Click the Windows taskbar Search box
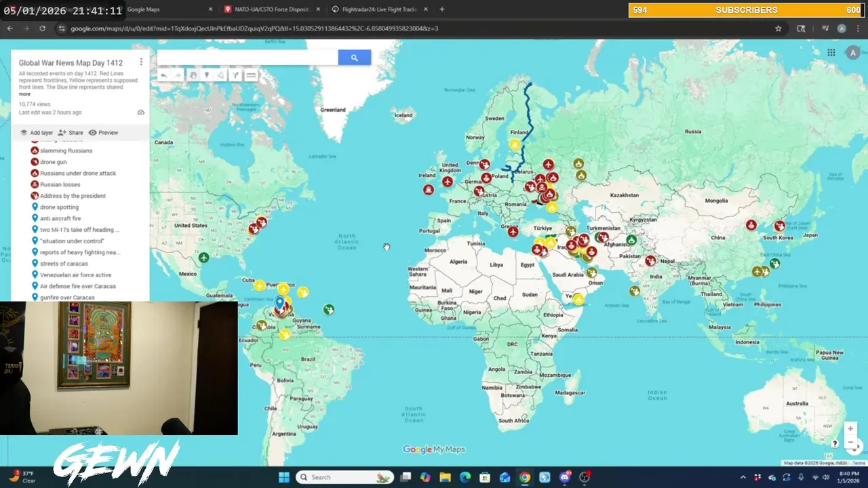This screenshot has height=488, width=868. (x=346, y=477)
